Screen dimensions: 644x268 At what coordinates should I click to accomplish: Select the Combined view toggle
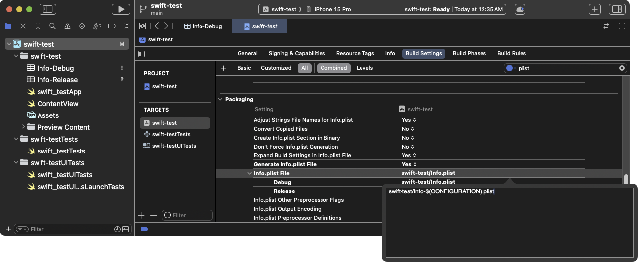(333, 68)
